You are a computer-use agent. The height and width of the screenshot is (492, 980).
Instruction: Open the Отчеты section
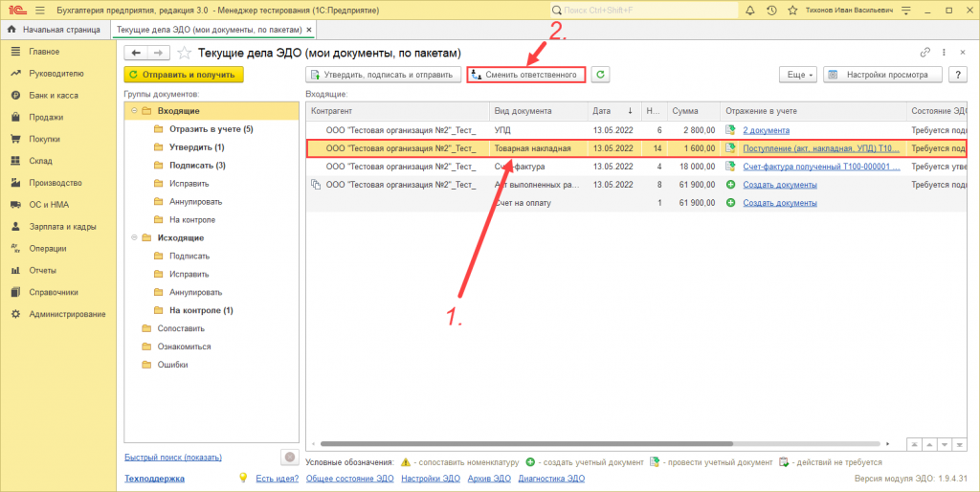(42, 270)
